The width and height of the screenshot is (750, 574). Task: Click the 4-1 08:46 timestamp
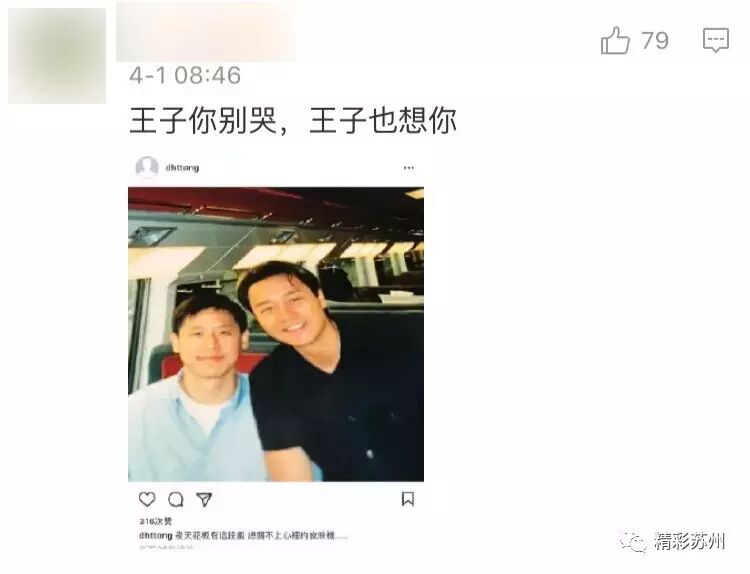click(x=185, y=76)
